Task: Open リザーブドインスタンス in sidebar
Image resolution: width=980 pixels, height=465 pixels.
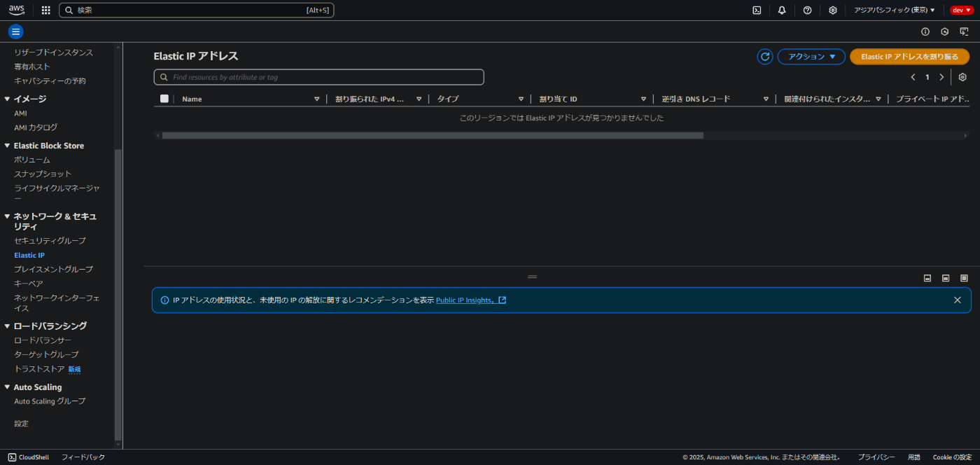Action: pos(53,53)
